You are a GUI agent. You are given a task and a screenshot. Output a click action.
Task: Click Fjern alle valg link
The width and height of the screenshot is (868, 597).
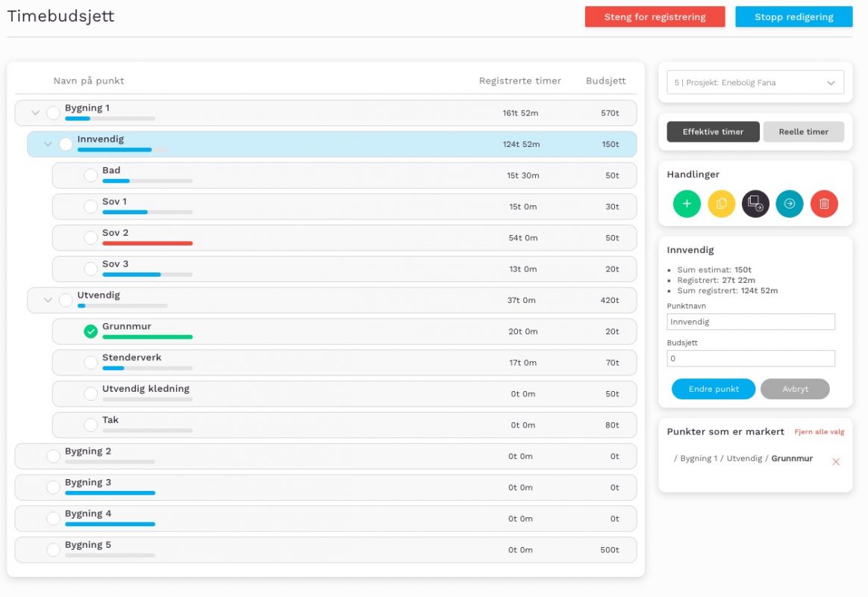tap(819, 432)
